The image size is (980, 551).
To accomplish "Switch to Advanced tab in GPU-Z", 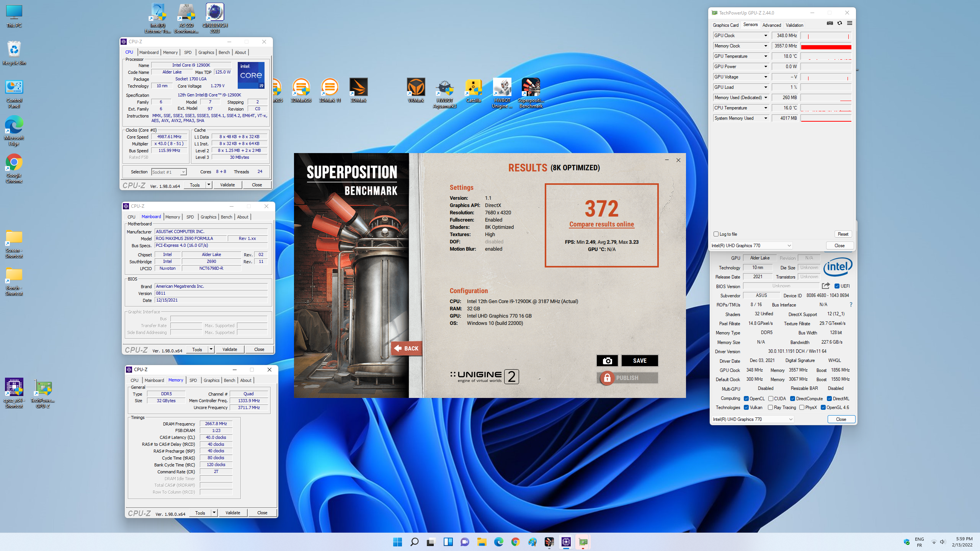I will 771,25.
